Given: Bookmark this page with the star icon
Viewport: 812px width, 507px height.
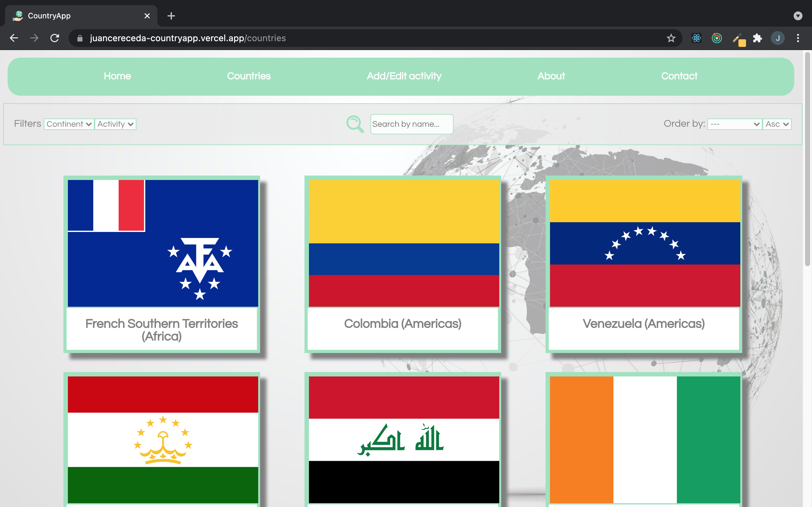Looking at the screenshot, I should tap(671, 38).
